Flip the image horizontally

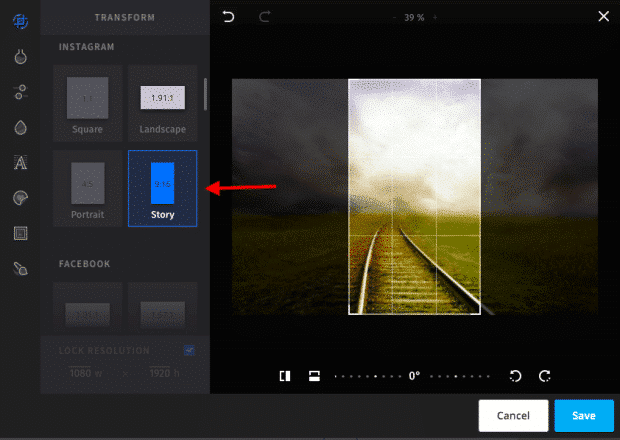[x=285, y=376]
